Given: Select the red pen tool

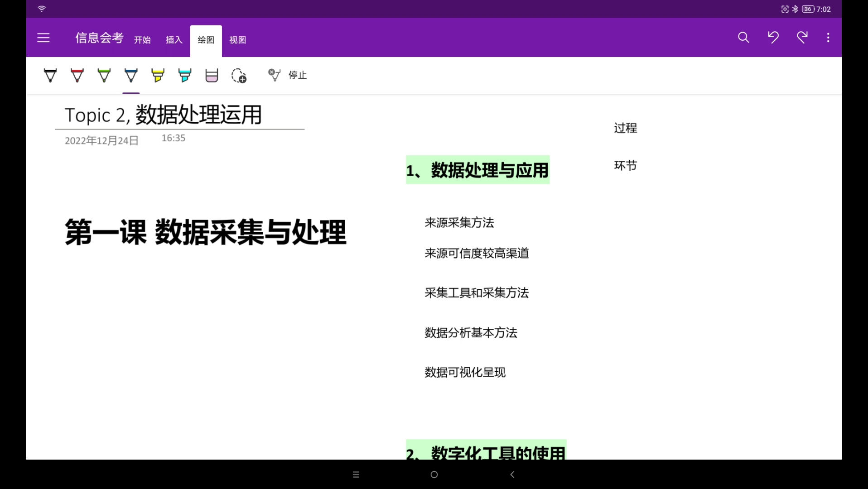Looking at the screenshot, I should click(x=77, y=75).
